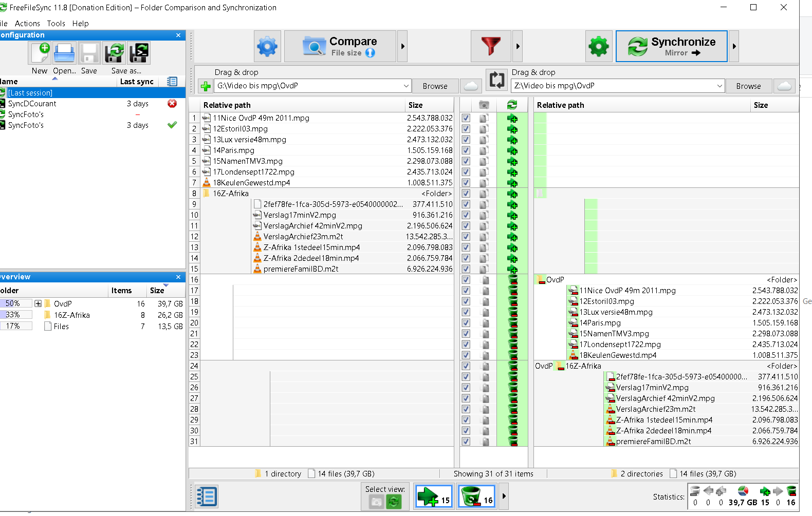This screenshot has height=516, width=812.
Task: Toggle 'delete right' filter showing 16
Action: point(476,496)
